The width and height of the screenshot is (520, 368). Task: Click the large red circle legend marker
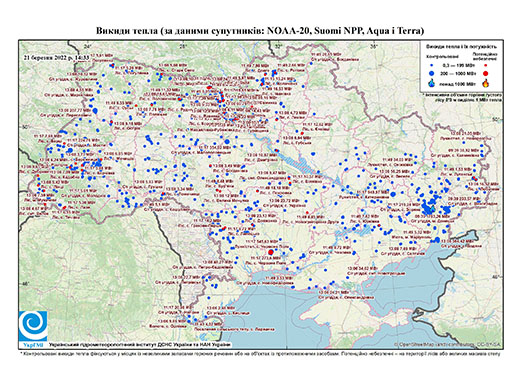point(485,73)
